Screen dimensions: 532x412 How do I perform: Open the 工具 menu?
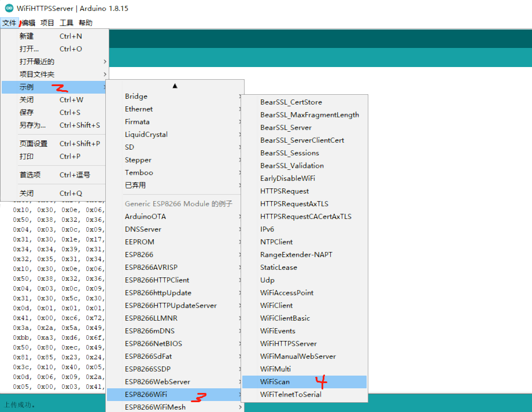click(x=66, y=23)
